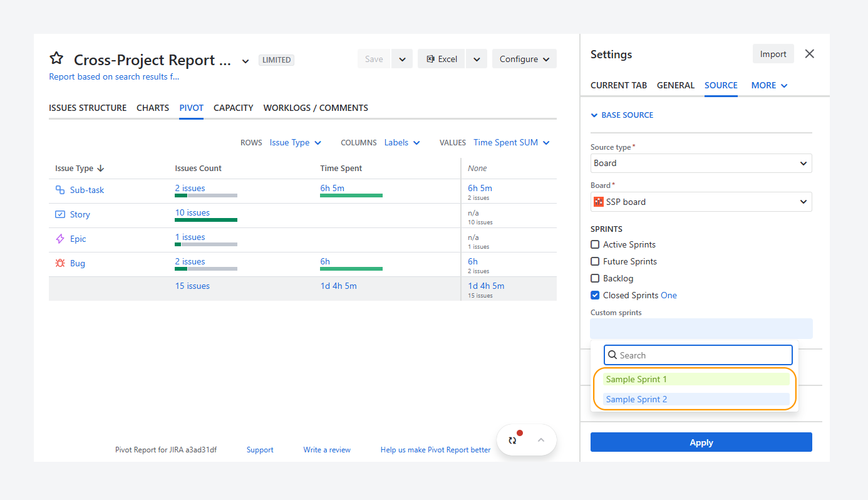Uncheck the Closed Sprints checkbox
This screenshot has height=500, width=868.
pyautogui.click(x=595, y=295)
